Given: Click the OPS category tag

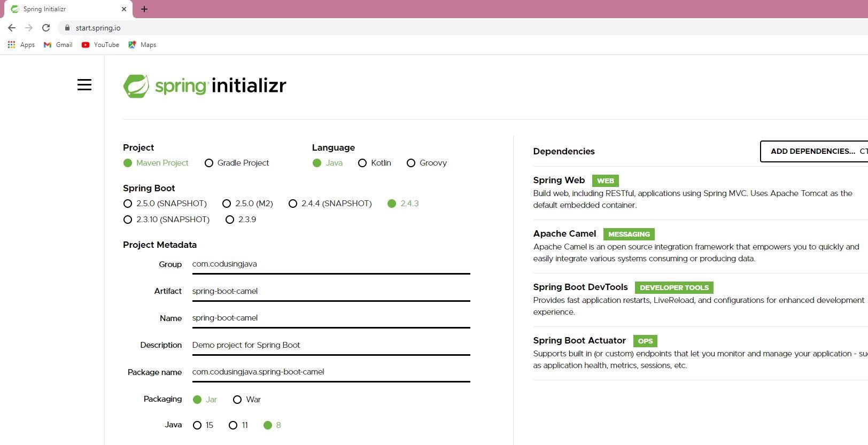Looking at the screenshot, I should coord(645,341).
